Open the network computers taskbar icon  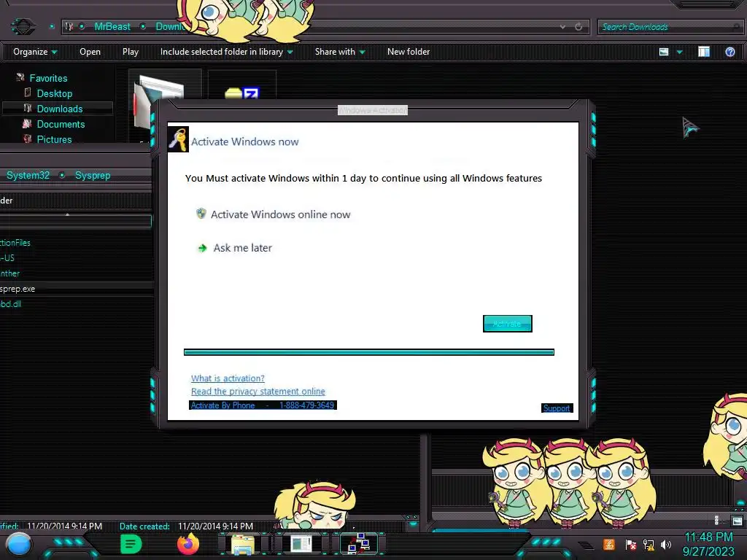[359, 544]
